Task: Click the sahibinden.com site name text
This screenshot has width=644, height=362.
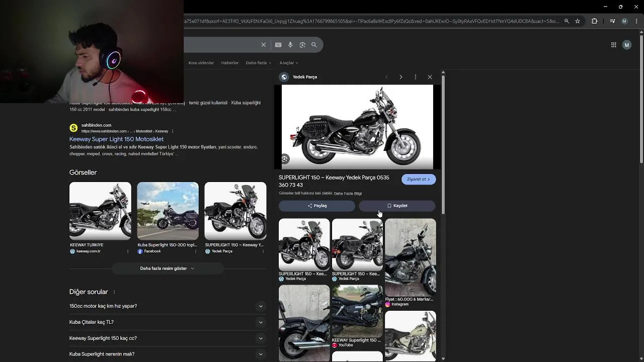Action: (96, 125)
